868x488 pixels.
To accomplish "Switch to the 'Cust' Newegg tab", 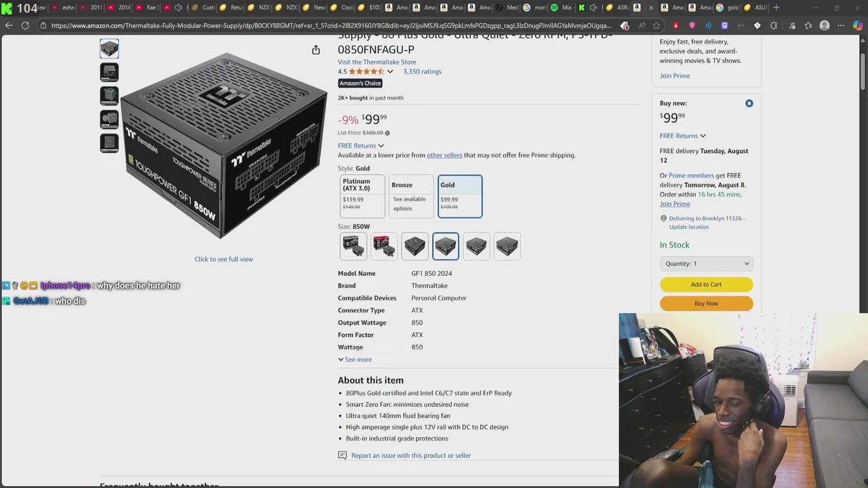I will (x=203, y=7).
